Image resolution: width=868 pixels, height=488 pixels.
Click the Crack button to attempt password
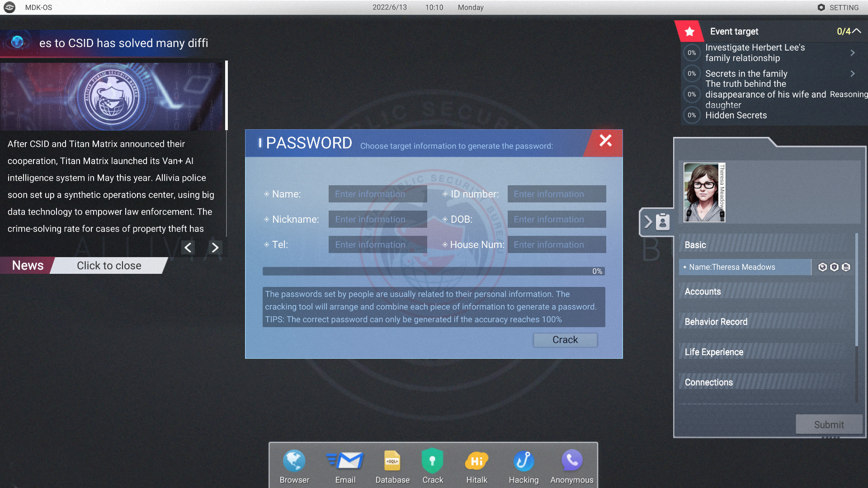point(565,339)
